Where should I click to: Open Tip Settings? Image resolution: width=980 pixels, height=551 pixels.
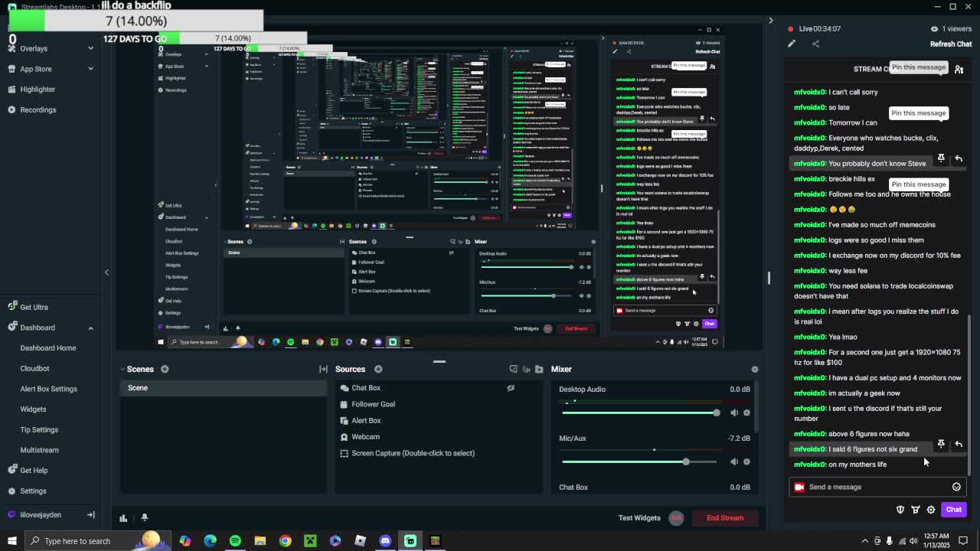(39, 429)
